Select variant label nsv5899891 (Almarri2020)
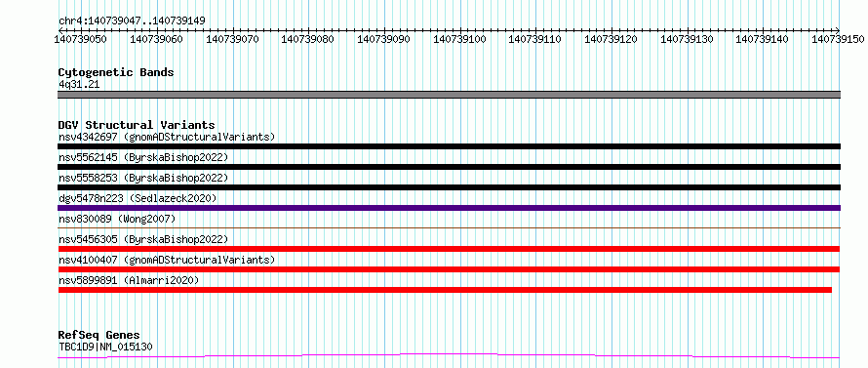Screen dimensions: 868x368 click(x=129, y=280)
